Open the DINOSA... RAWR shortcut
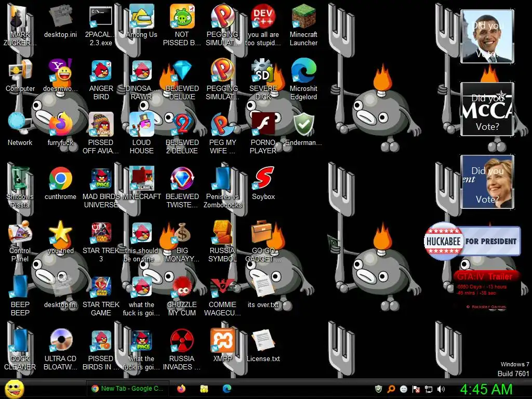The width and height of the screenshot is (532, 399). pyautogui.click(x=141, y=79)
